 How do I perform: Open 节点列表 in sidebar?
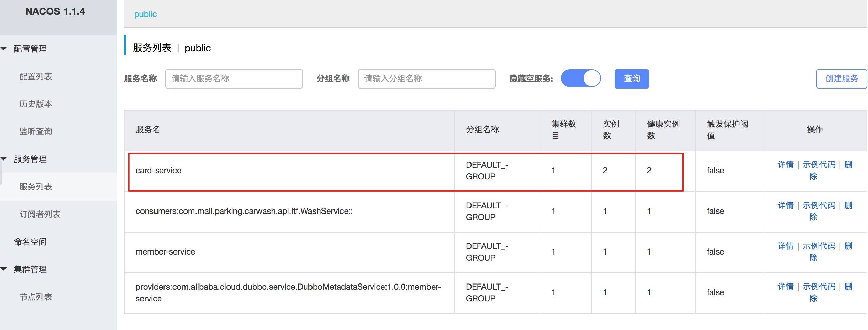[36, 297]
